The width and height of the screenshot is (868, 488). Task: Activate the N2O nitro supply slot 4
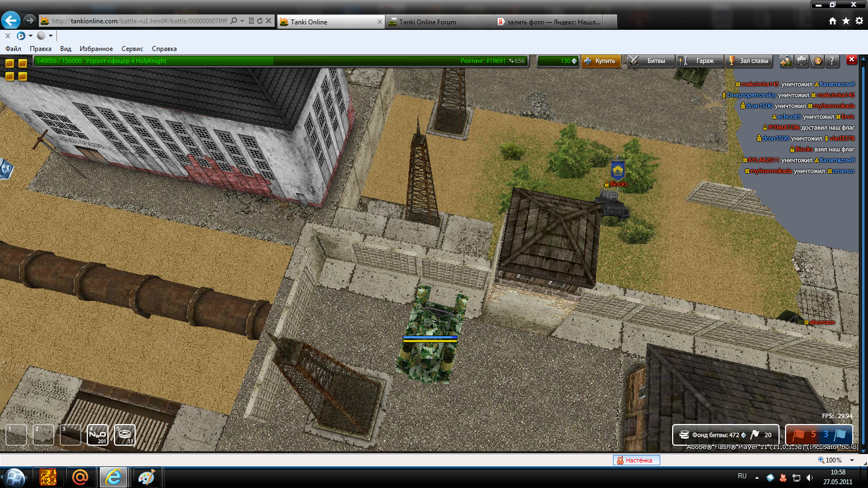point(98,434)
